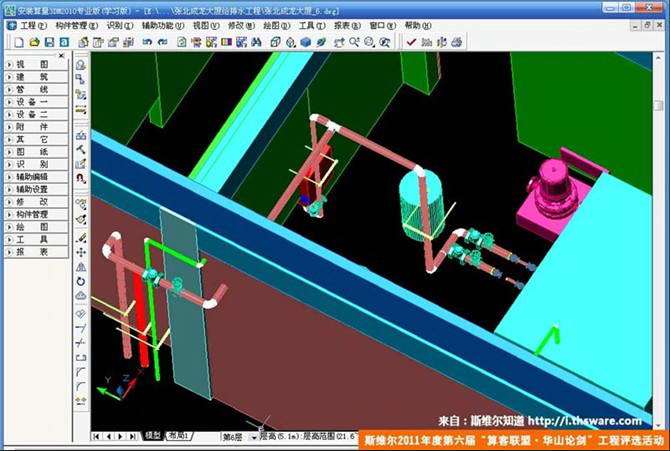Close the left side panel
The image size is (670, 451).
[62, 55]
